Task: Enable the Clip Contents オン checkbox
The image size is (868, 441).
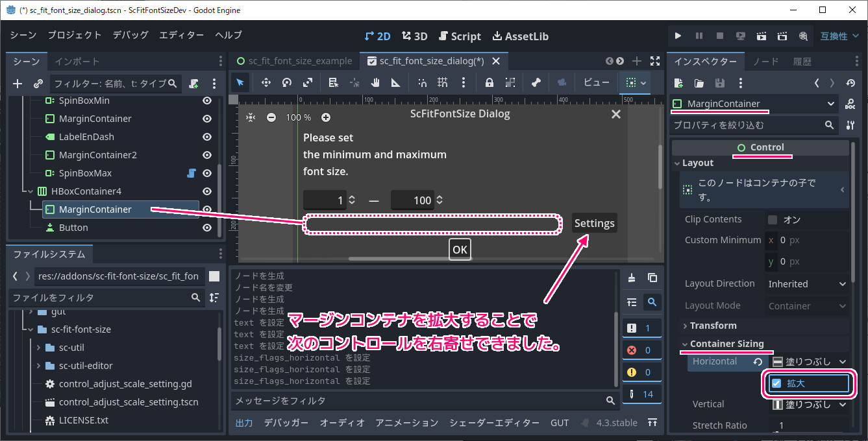Action: tap(773, 219)
